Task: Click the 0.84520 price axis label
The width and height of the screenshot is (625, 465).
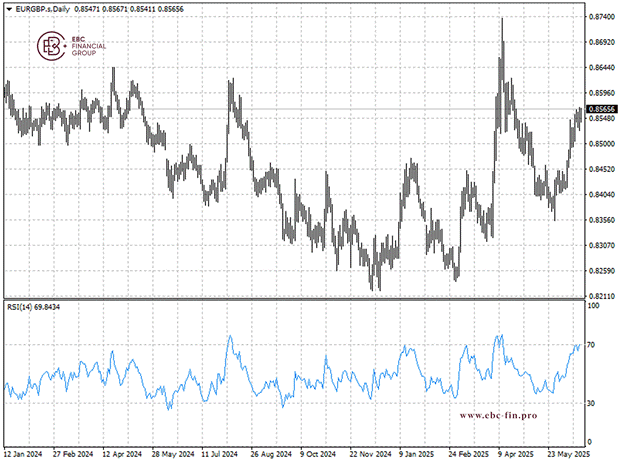Action: point(602,169)
